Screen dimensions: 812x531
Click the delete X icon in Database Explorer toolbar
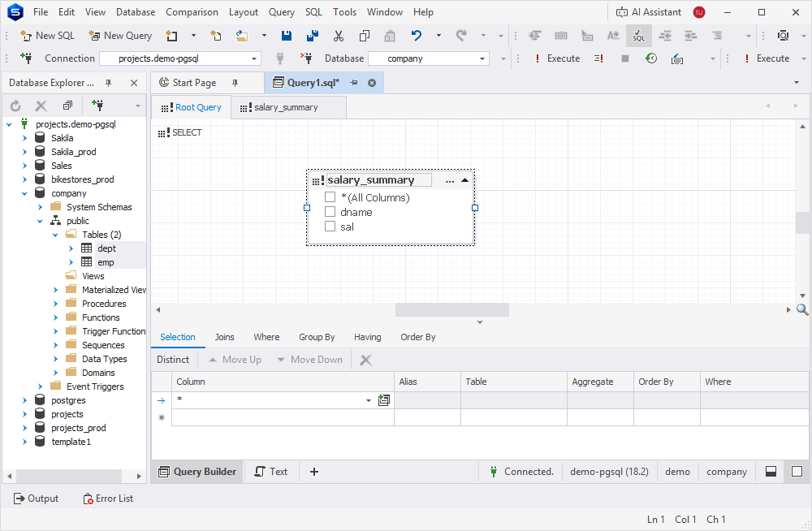click(41, 106)
